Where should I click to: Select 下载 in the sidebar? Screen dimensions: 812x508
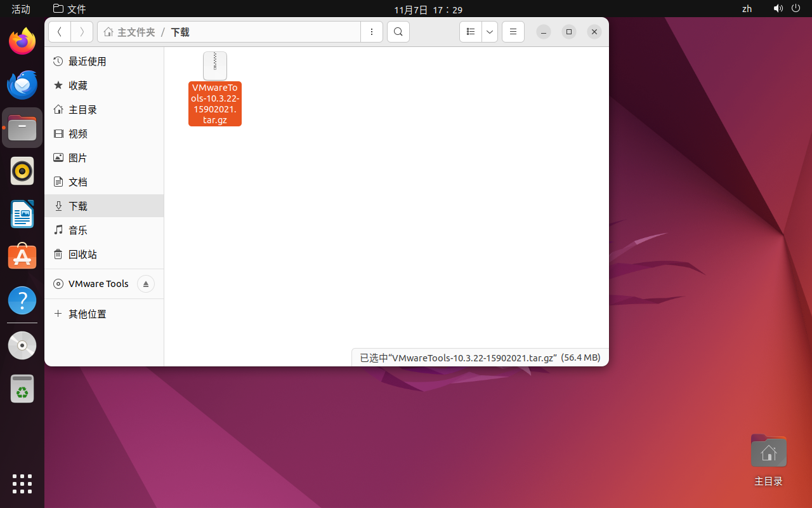(x=104, y=206)
